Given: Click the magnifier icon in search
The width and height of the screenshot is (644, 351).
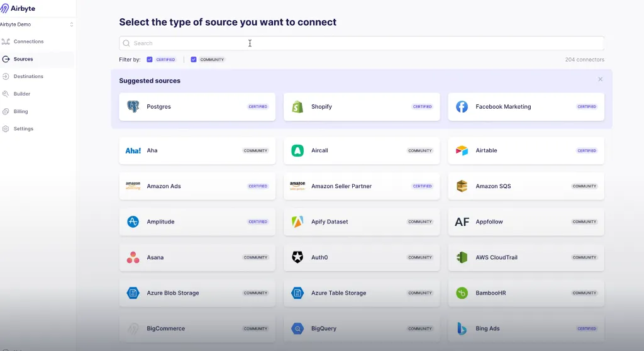Looking at the screenshot, I should click(126, 43).
